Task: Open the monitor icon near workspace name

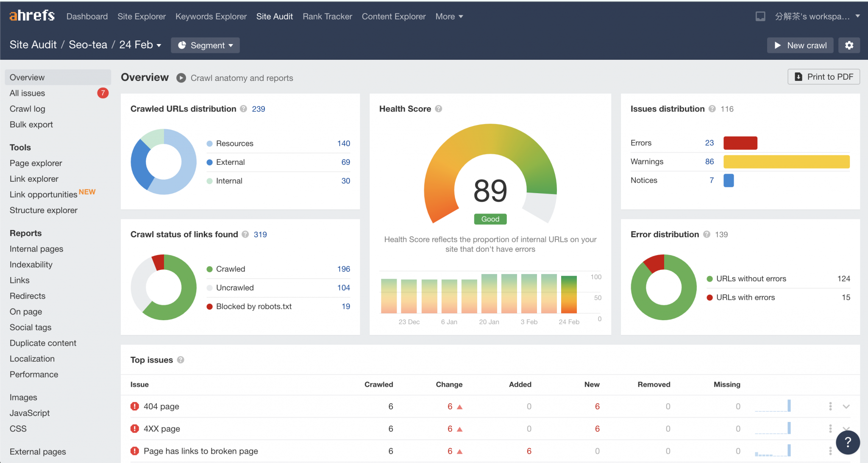Action: (760, 17)
